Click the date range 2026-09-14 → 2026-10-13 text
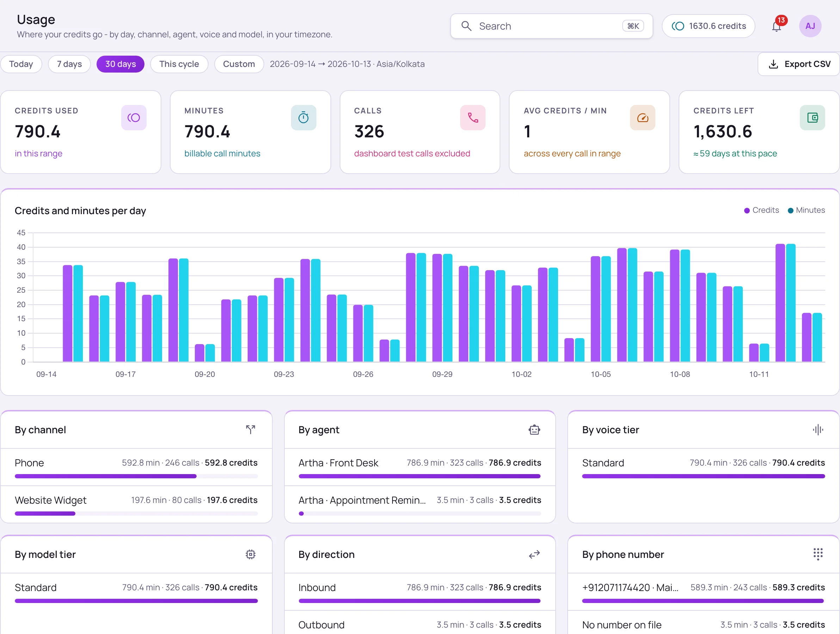This screenshot has width=840, height=634. [x=320, y=64]
